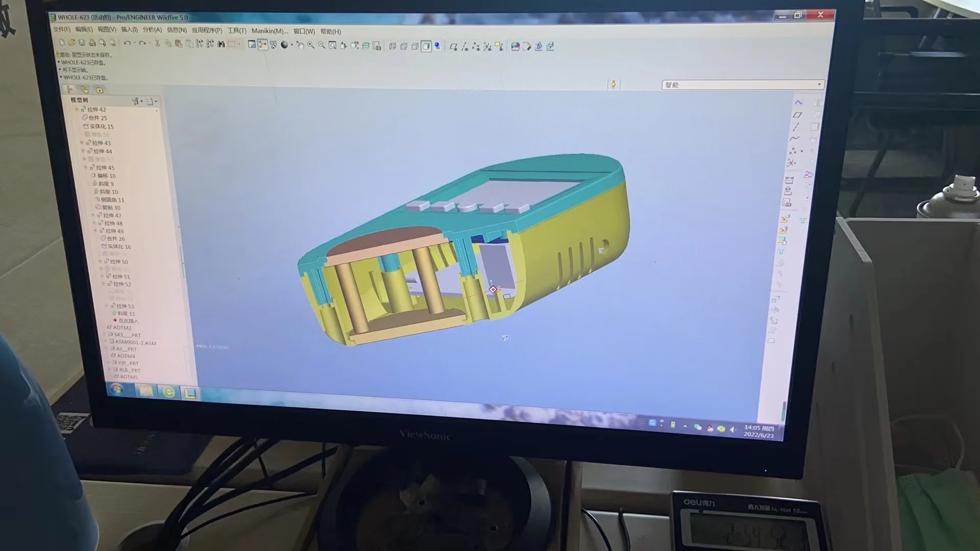
Task: Toggle coordinate system display icon
Action: [x=486, y=46]
